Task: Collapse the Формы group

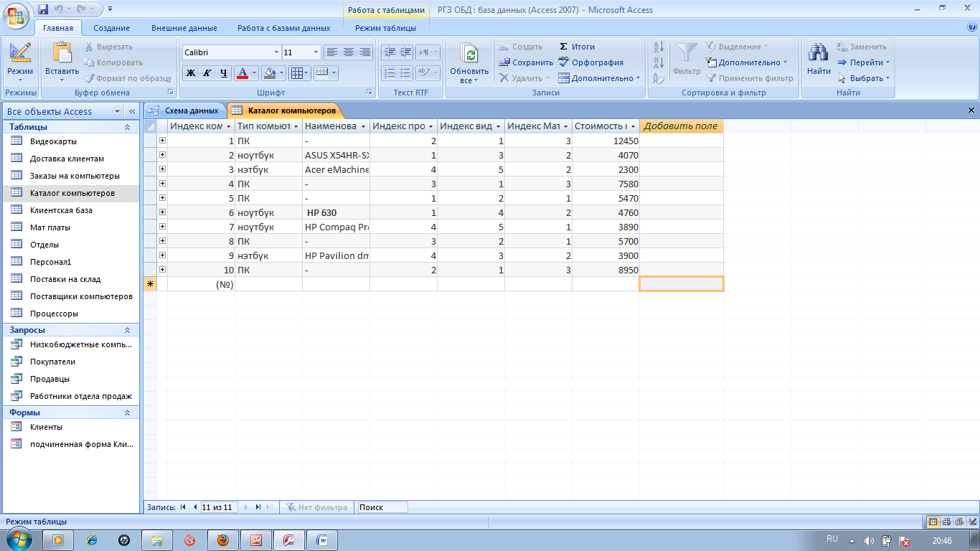Action: tap(127, 413)
